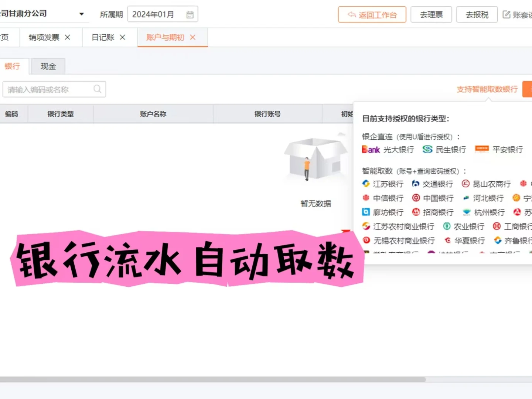Image resolution: width=532 pixels, height=399 pixels.
Task: Choose the 民生银行 logo in the authorization list
Action: click(x=427, y=149)
